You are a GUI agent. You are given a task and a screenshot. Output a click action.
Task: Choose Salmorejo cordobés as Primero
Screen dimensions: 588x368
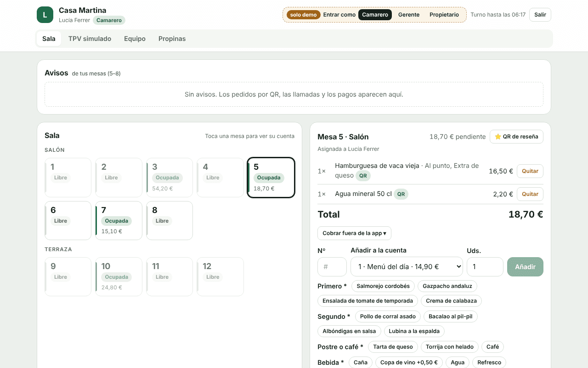(x=383, y=286)
